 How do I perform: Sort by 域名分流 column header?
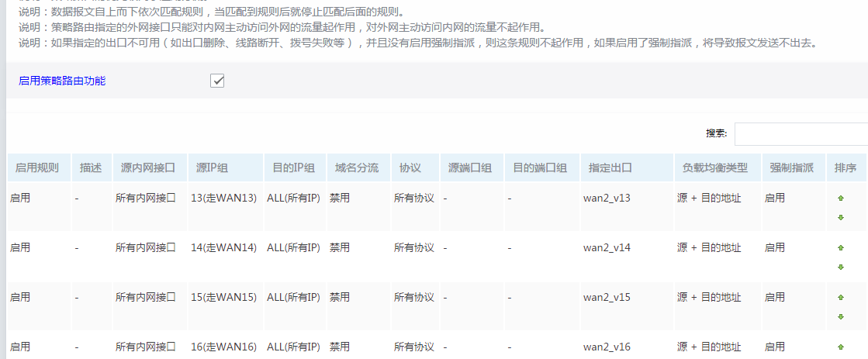(358, 168)
